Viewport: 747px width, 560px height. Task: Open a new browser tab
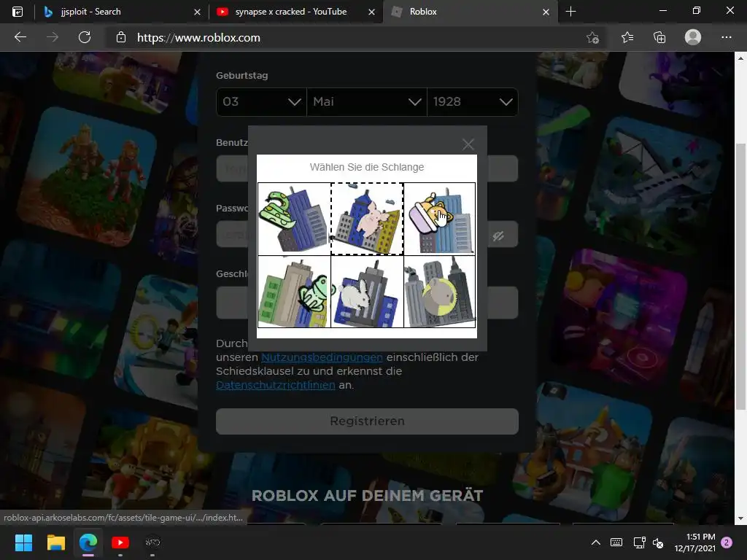570,12
